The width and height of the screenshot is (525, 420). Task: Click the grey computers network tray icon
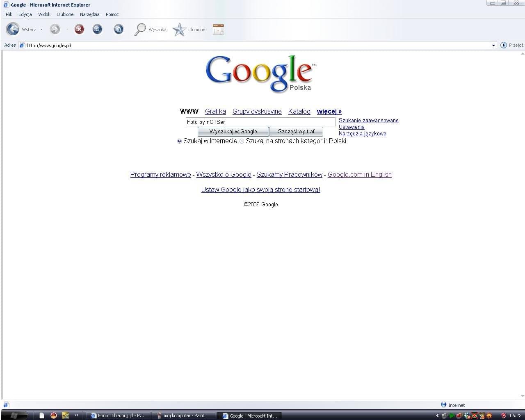pyautogui.click(x=445, y=415)
